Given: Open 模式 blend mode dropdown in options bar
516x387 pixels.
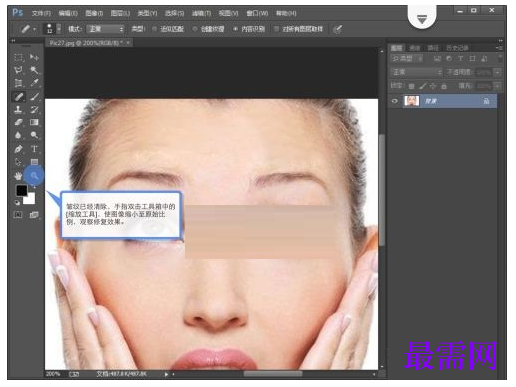Looking at the screenshot, I should pos(105,29).
